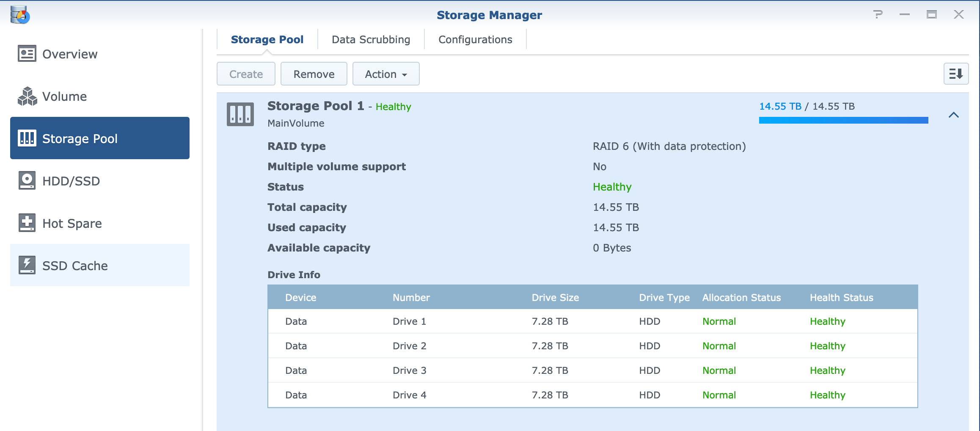Image resolution: width=980 pixels, height=431 pixels.
Task: Select the Hot Spare icon
Action: tap(26, 223)
